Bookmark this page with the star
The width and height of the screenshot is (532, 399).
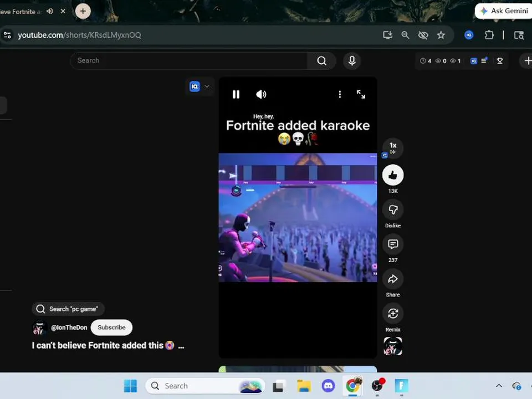[x=441, y=35]
